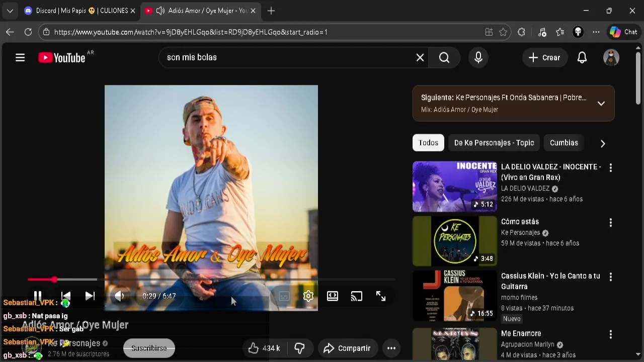Open the YouTube hamburger guide menu

point(20,58)
